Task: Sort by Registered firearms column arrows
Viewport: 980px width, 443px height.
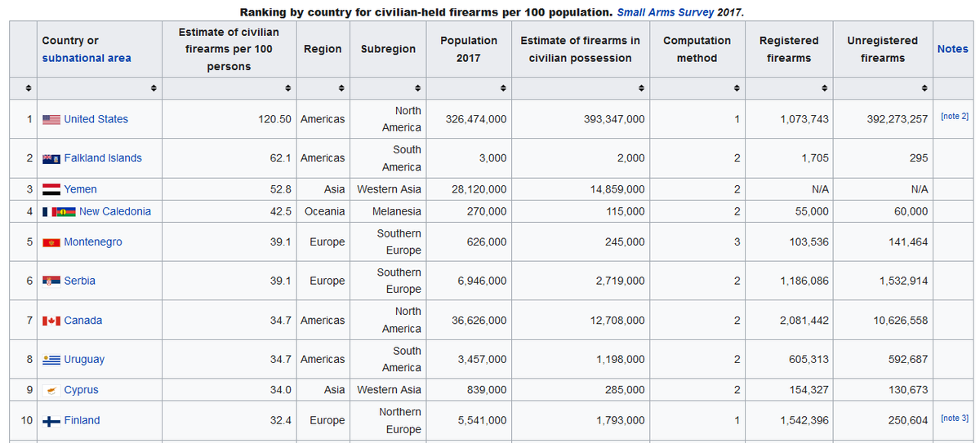Action: [x=825, y=88]
